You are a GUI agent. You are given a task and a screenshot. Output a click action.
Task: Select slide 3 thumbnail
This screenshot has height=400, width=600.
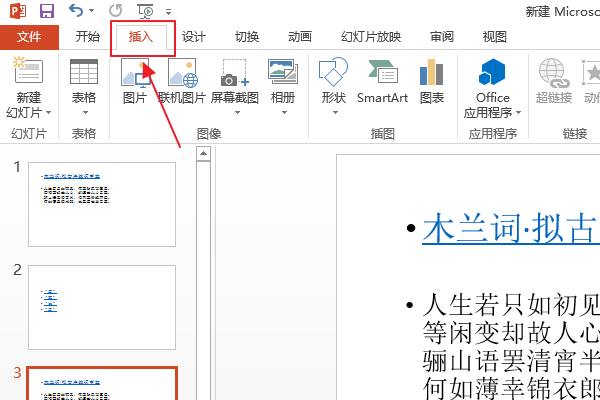(102, 383)
